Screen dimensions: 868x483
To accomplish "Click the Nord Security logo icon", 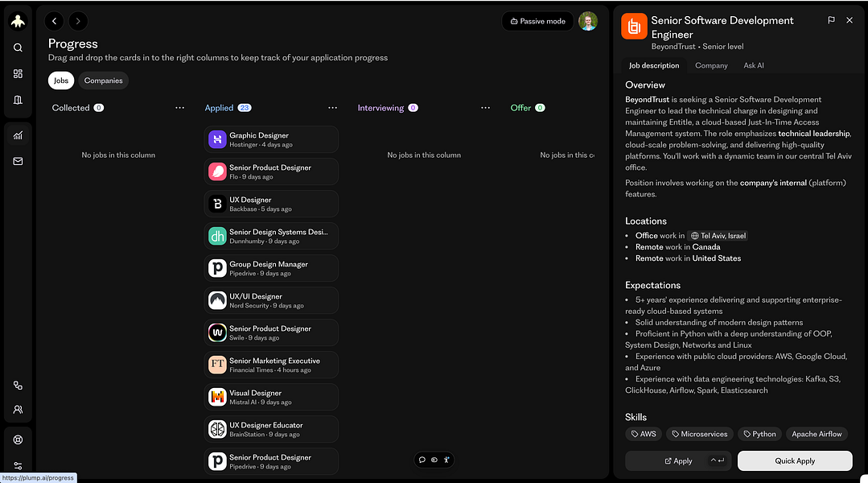I will (x=217, y=300).
